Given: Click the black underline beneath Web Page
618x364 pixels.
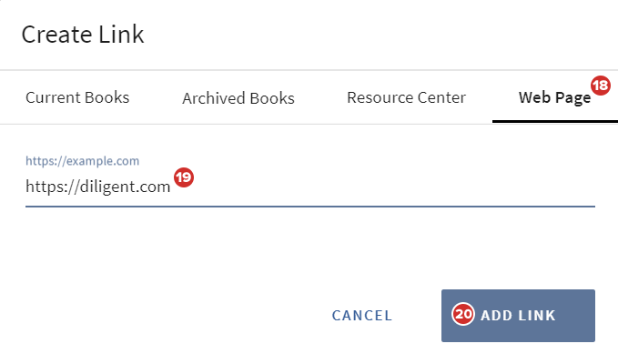Looking at the screenshot, I should point(554,120).
